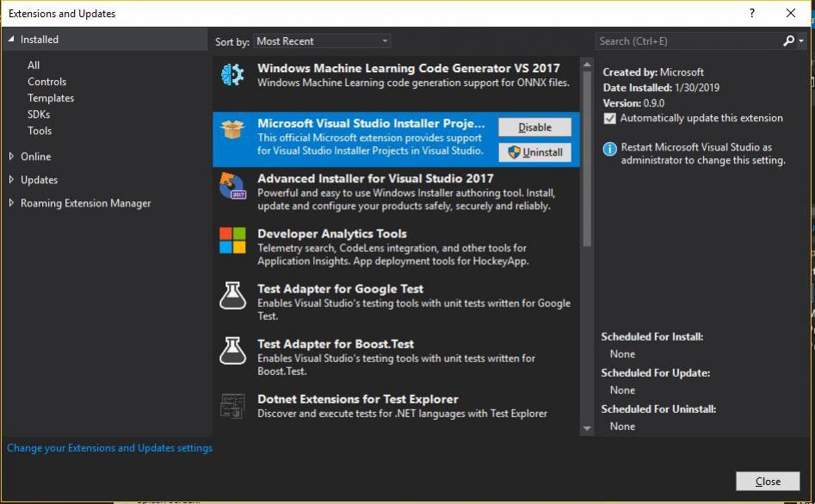The width and height of the screenshot is (815, 504).
Task: Open the Sort by Most Recent dropdown
Action: [x=322, y=41]
